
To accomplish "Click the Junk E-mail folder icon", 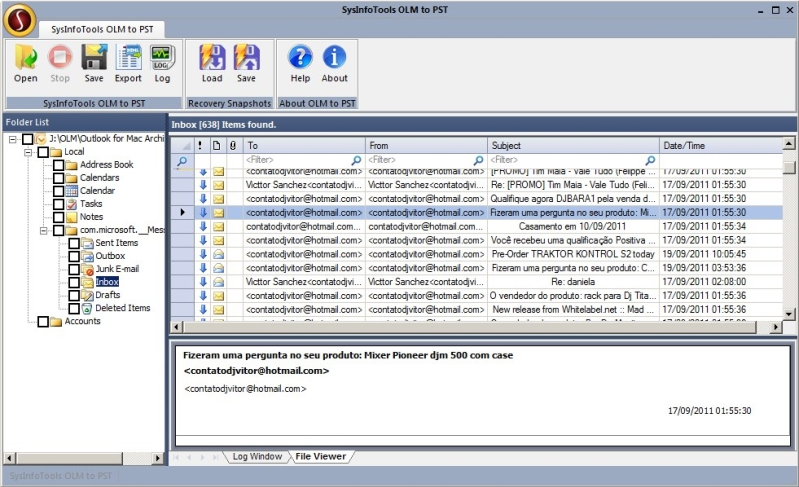I will pos(88,269).
